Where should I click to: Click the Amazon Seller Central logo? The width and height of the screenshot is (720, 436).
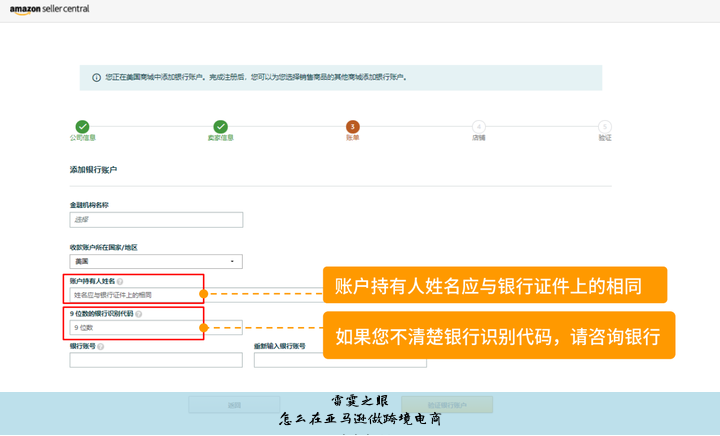point(50,9)
